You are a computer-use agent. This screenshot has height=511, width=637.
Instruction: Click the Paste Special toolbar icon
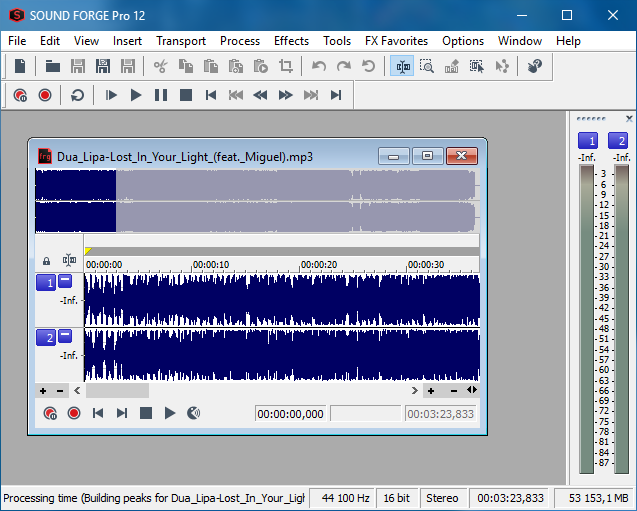236,66
